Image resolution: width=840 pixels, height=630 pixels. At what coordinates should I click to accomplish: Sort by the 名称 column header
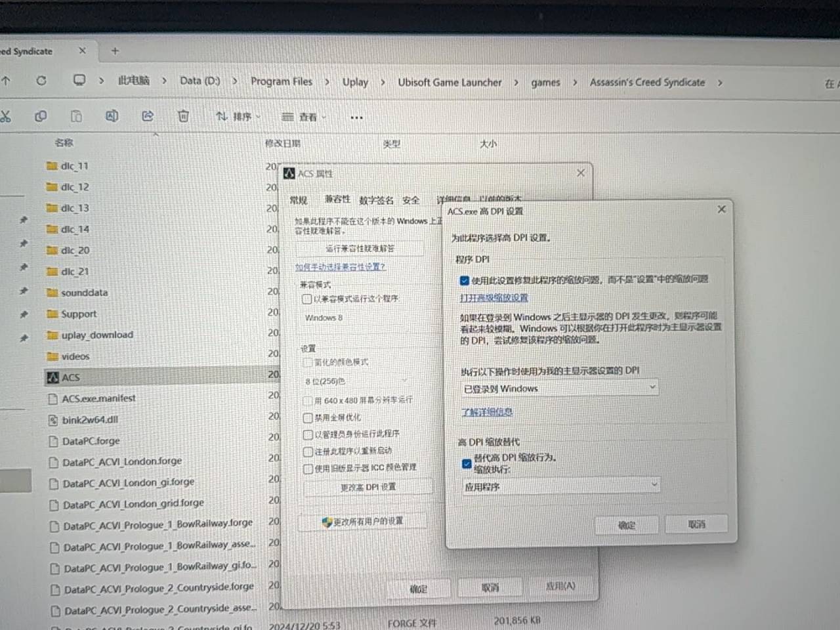pos(64,142)
